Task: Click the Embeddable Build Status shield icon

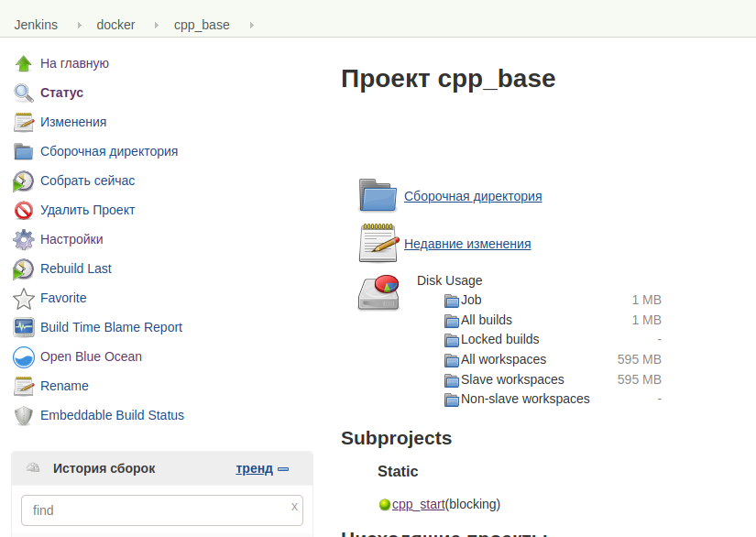Action: click(24, 415)
